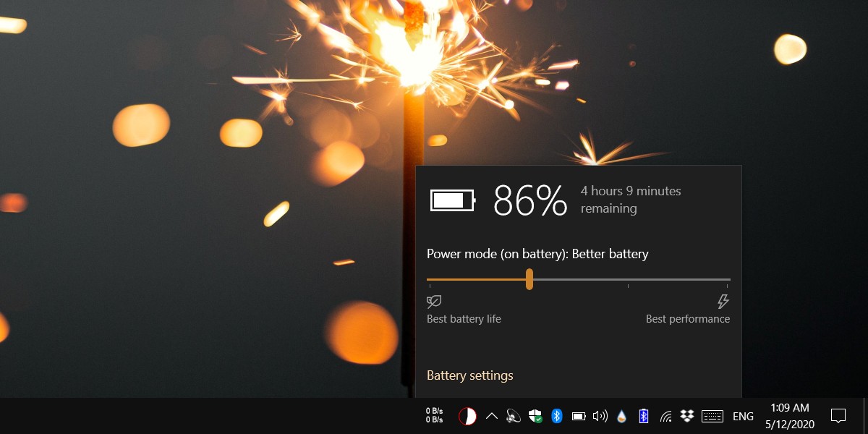Open volume speaker tray icon
The height and width of the screenshot is (434, 868).
pos(600,416)
